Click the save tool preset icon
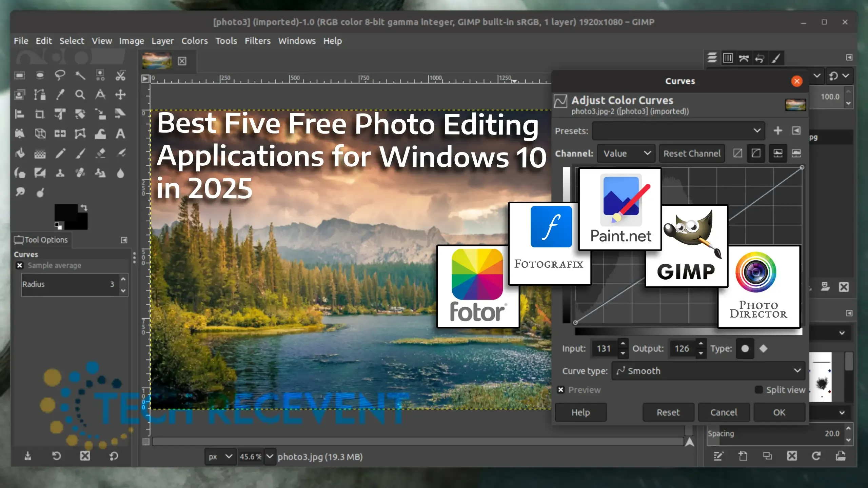Screen dimensions: 868x488 (x=28, y=456)
